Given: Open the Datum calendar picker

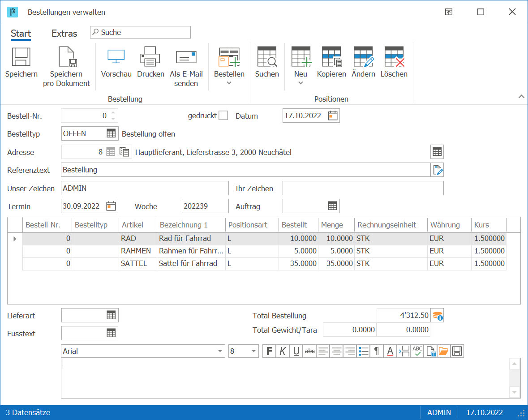Looking at the screenshot, I should [x=333, y=116].
